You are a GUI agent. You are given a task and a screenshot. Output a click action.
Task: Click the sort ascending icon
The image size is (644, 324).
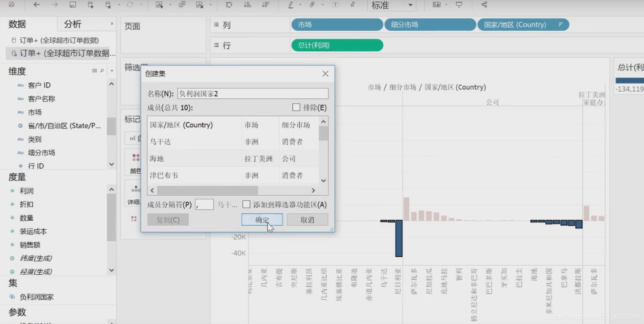pos(247,5)
